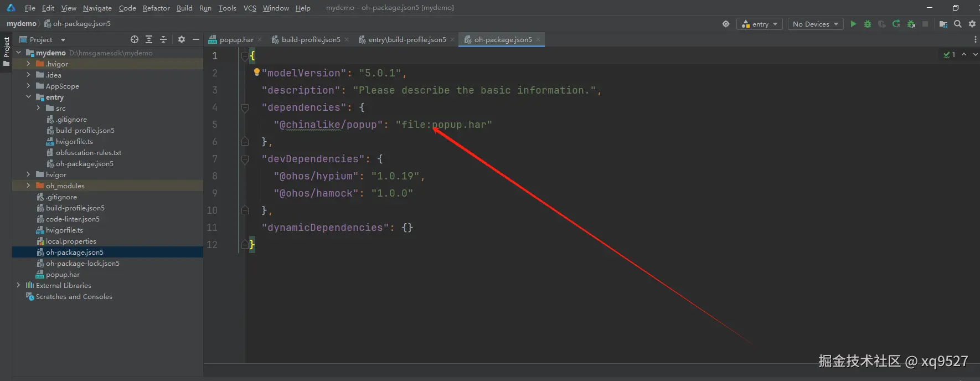Image resolution: width=980 pixels, height=381 pixels.
Task: Select popup.har in the project tree
Action: click(x=63, y=274)
